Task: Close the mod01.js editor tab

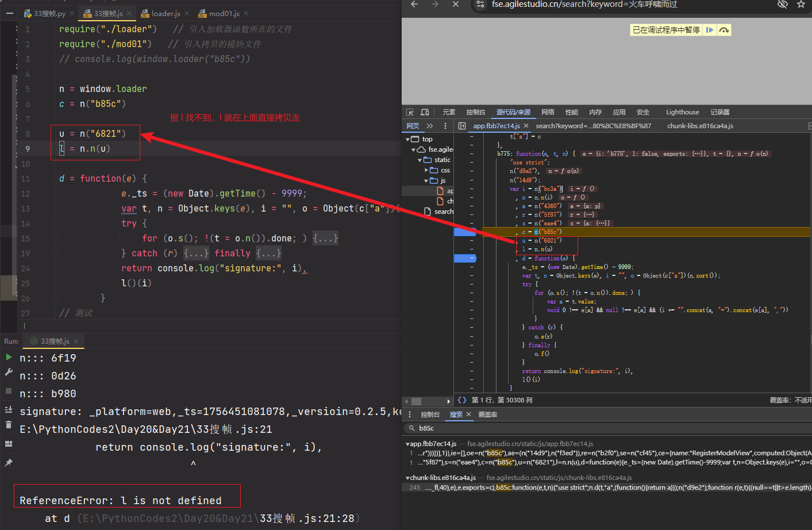Action: click(246, 13)
